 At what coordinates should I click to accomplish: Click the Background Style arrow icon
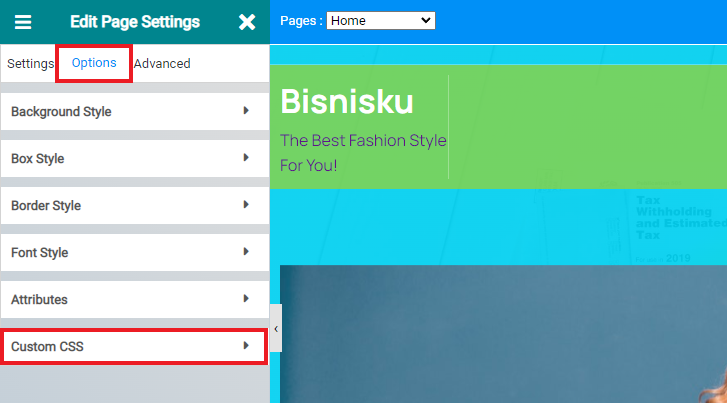coord(246,111)
